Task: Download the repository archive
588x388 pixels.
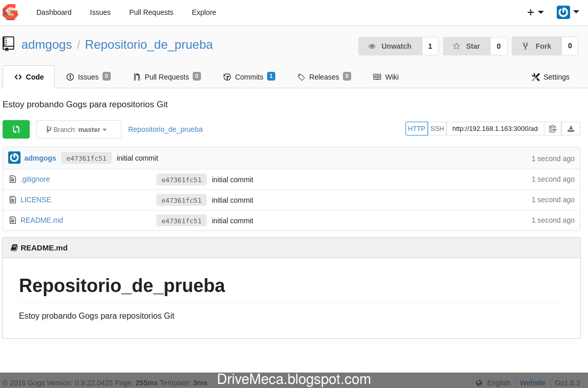Action: click(x=571, y=129)
